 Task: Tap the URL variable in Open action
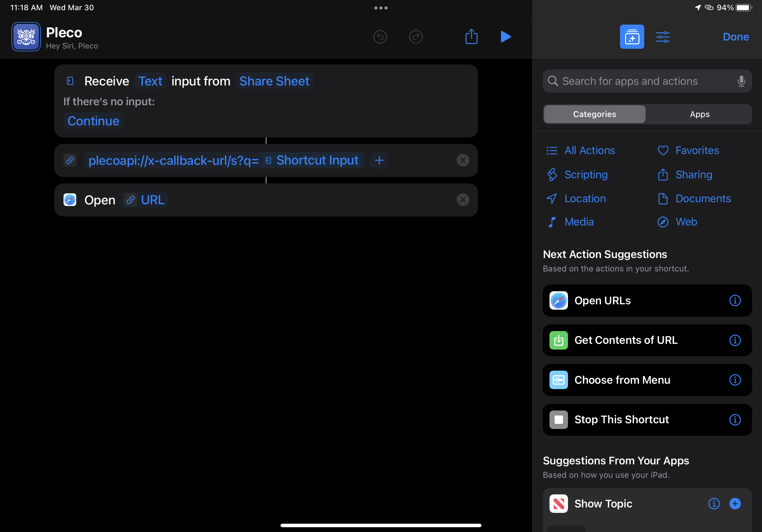click(x=144, y=200)
